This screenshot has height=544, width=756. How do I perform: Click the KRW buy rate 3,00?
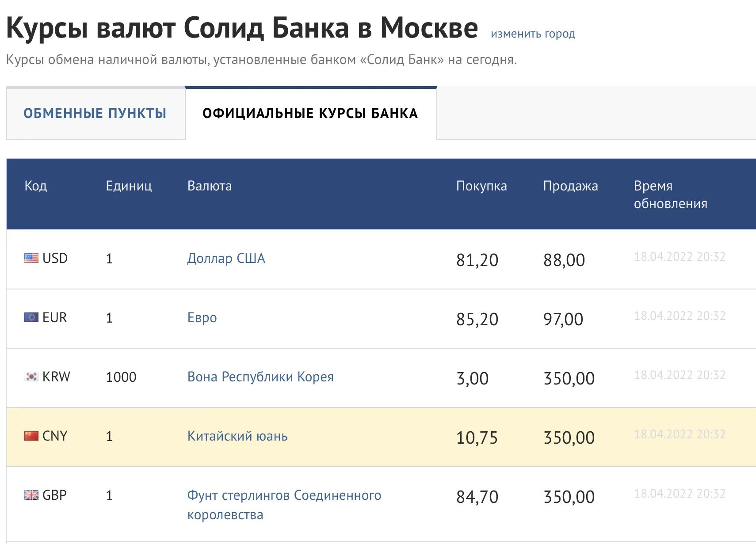(473, 378)
